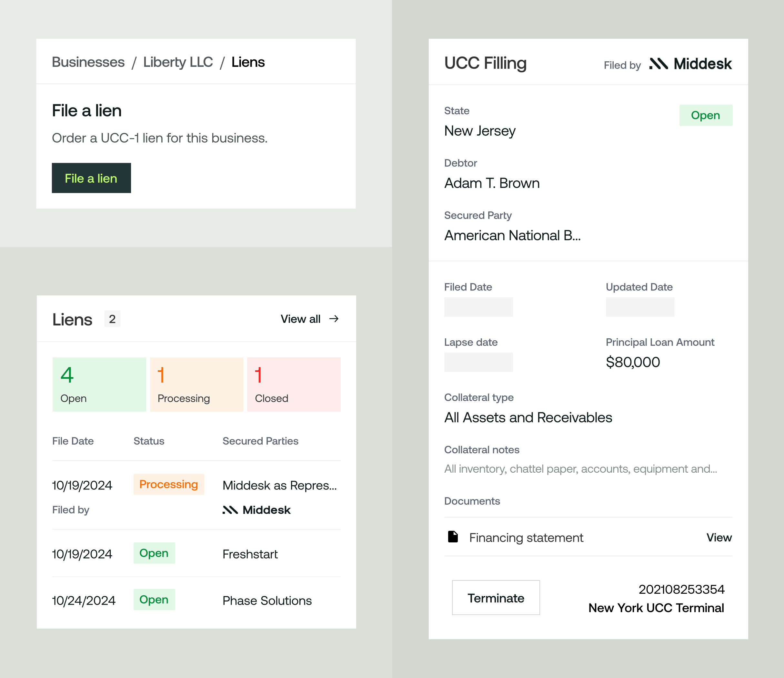Select the Closed liens summary card showing 1
Viewport: 784px width, 678px height.
point(294,384)
